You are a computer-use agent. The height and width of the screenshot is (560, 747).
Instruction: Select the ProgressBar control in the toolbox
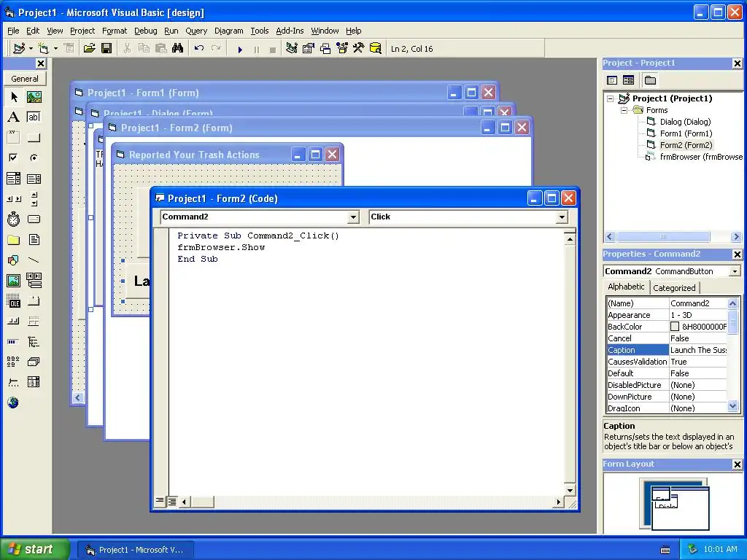pyautogui.click(x=13, y=341)
